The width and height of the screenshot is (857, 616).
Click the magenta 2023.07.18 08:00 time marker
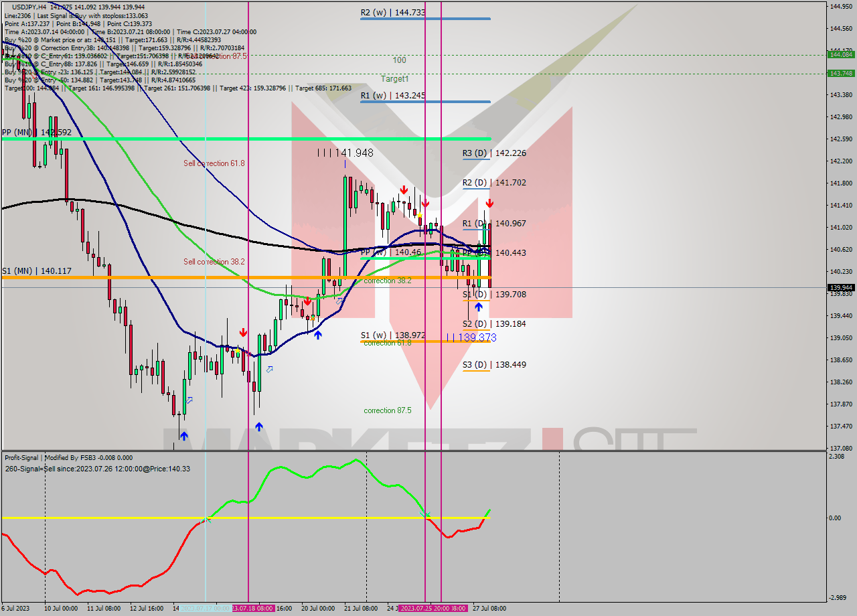[x=253, y=609]
